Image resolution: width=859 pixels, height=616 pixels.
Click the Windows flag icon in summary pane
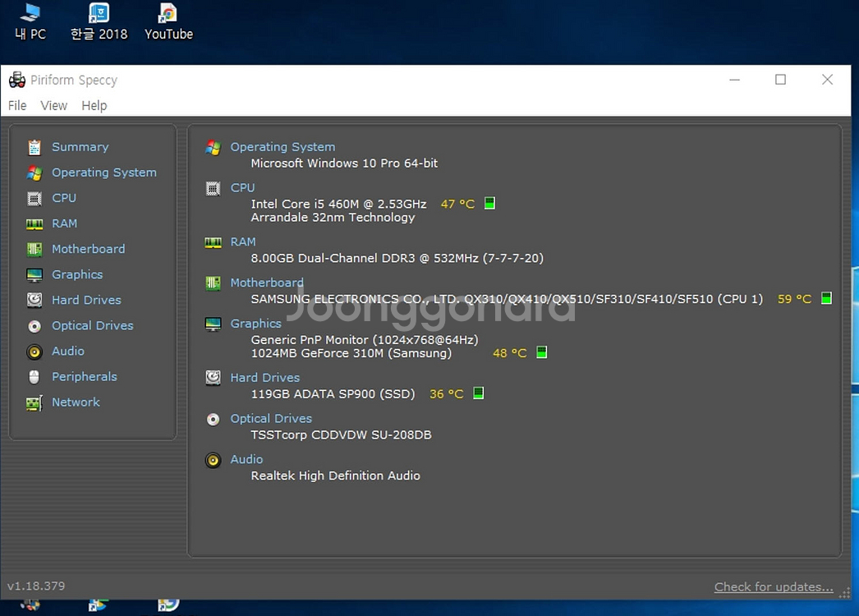(x=213, y=147)
